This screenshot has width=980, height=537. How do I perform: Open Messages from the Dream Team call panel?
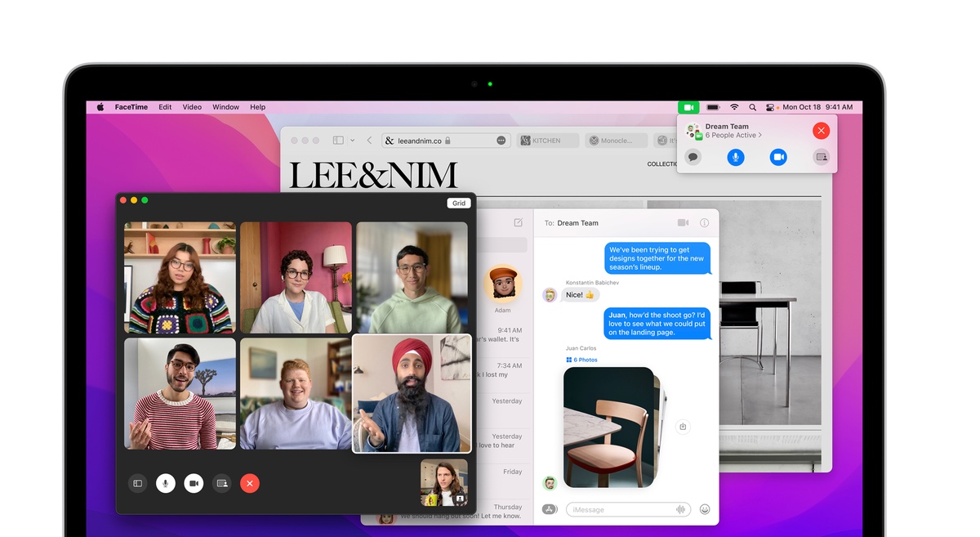[693, 157]
